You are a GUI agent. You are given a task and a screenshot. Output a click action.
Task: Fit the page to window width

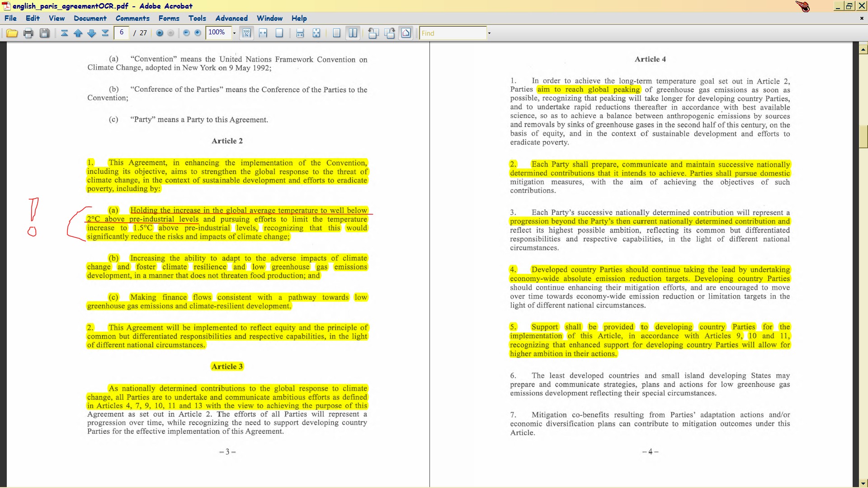263,33
